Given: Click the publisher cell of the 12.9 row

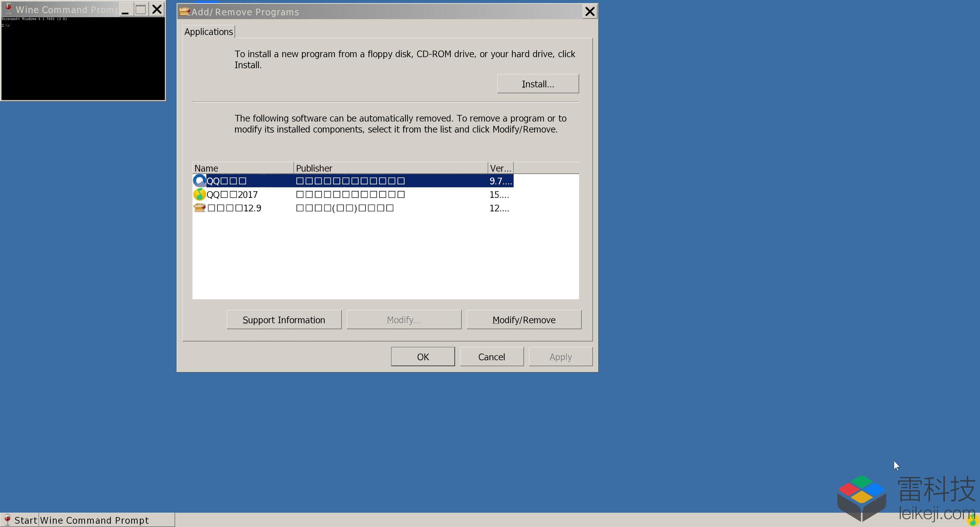Looking at the screenshot, I should pyautogui.click(x=391, y=208).
